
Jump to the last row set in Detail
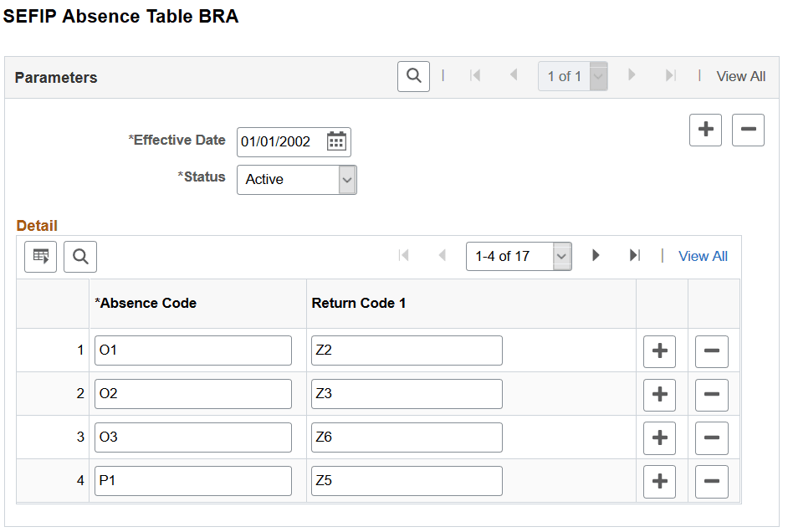click(634, 256)
